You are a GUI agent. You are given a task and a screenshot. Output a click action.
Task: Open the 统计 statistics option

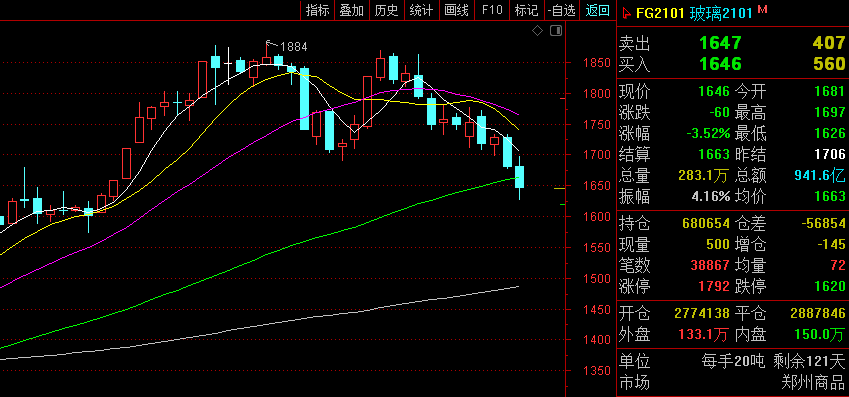coord(421,10)
